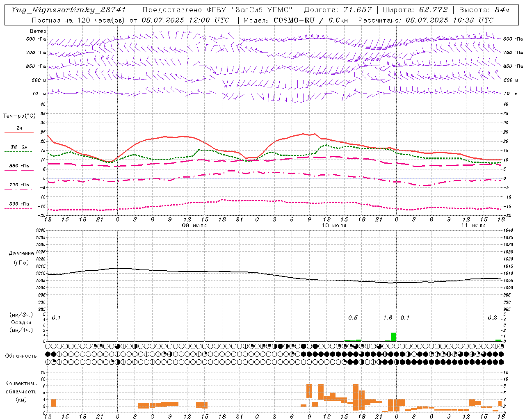
Task: Click the tallest green precipitation bar
Action: 393,337
